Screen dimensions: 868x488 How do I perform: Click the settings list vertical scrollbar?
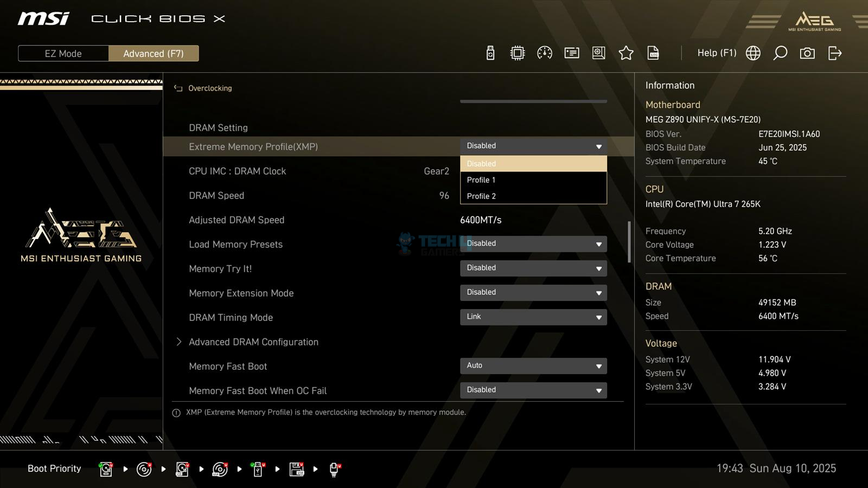tap(629, 242)
